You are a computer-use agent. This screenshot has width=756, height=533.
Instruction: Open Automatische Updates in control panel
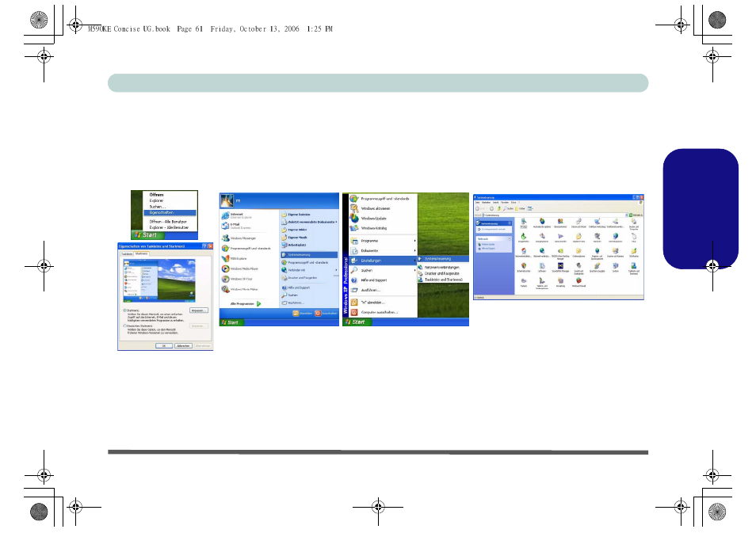point(541,222)
